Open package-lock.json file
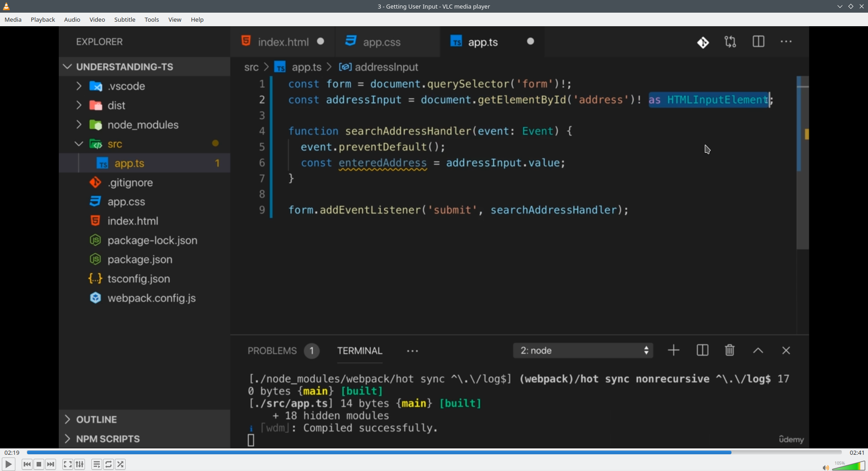Screen dimensions: 868x471 (x=145, y=240)
